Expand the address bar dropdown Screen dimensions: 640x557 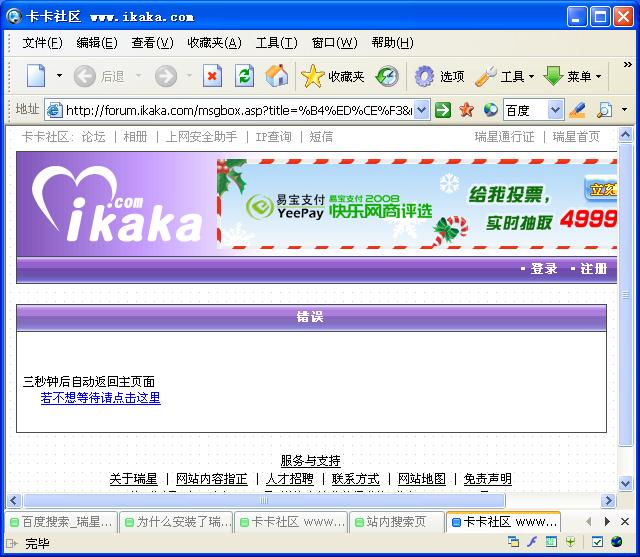422,110
